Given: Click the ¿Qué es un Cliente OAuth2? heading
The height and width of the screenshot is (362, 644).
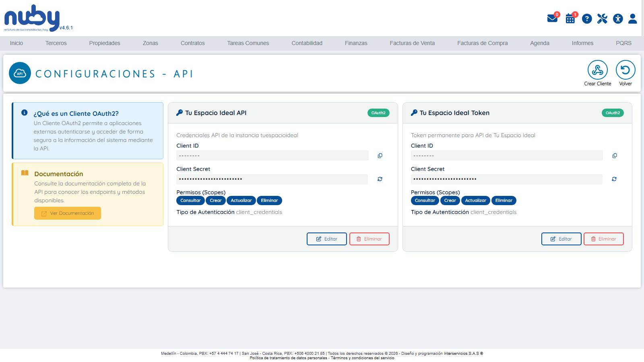Looking at the screenshot, I should (76, 113).
